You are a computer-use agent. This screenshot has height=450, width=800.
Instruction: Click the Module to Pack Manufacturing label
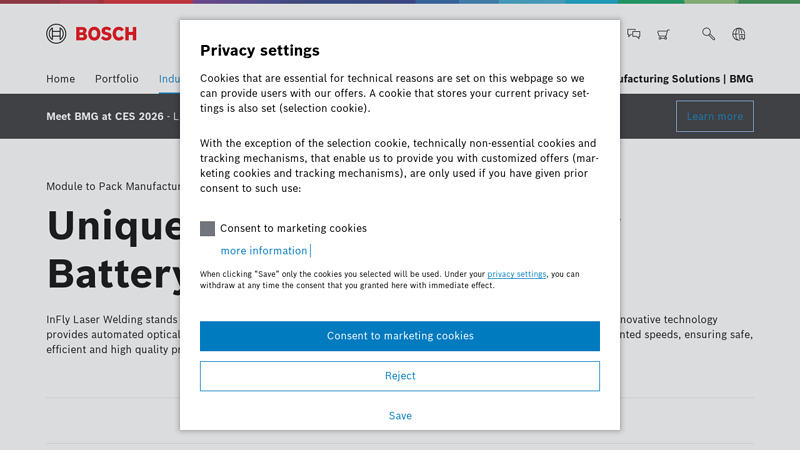coord(112,186)
